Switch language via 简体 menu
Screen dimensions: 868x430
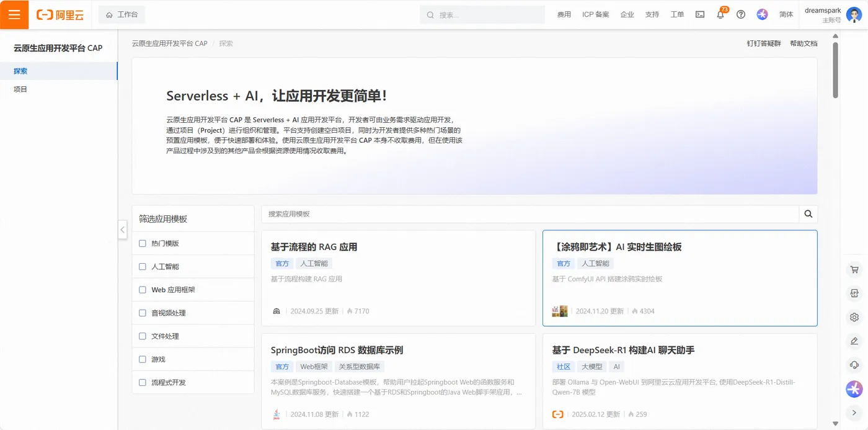point(786,14)
